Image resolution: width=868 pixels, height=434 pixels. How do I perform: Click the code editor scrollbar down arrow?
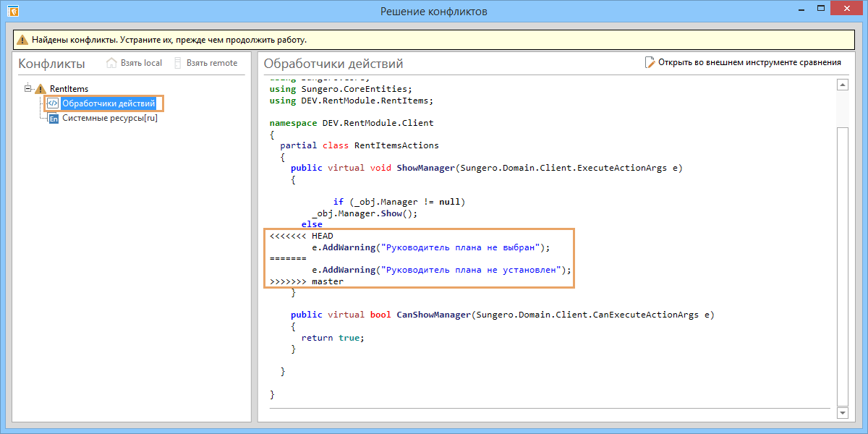(842, 412)
